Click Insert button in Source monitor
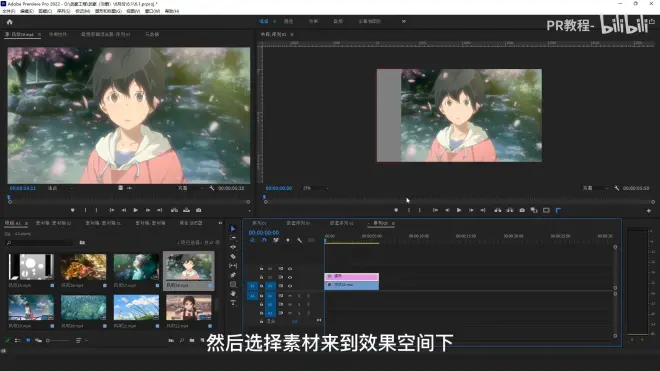 coord(174,210)
